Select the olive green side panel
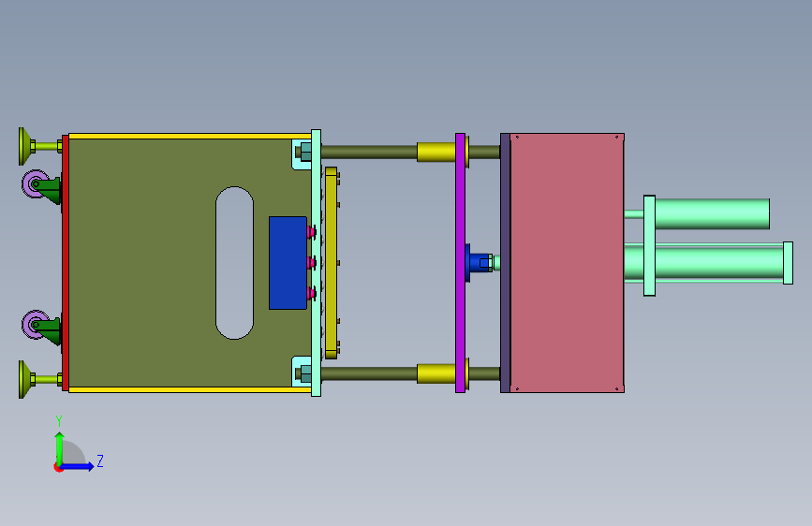812x526 pixels. pyautogui.click(x=155, y=263)
